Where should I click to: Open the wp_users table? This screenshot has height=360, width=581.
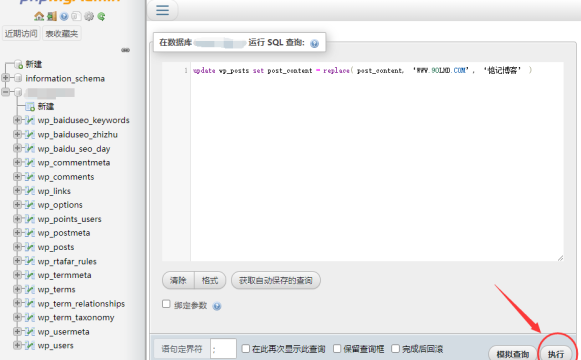(x=56, y=346)
